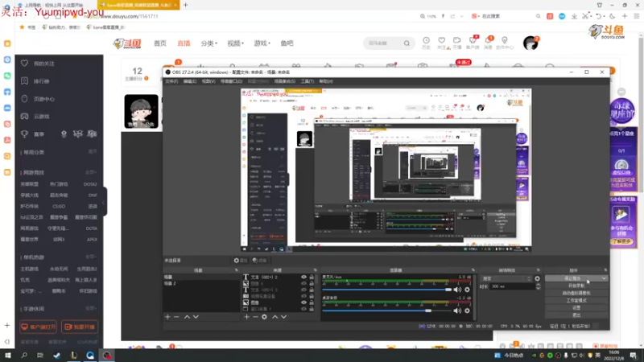Open Douyu 视频 dropdown menu

[x=235, y=43]
